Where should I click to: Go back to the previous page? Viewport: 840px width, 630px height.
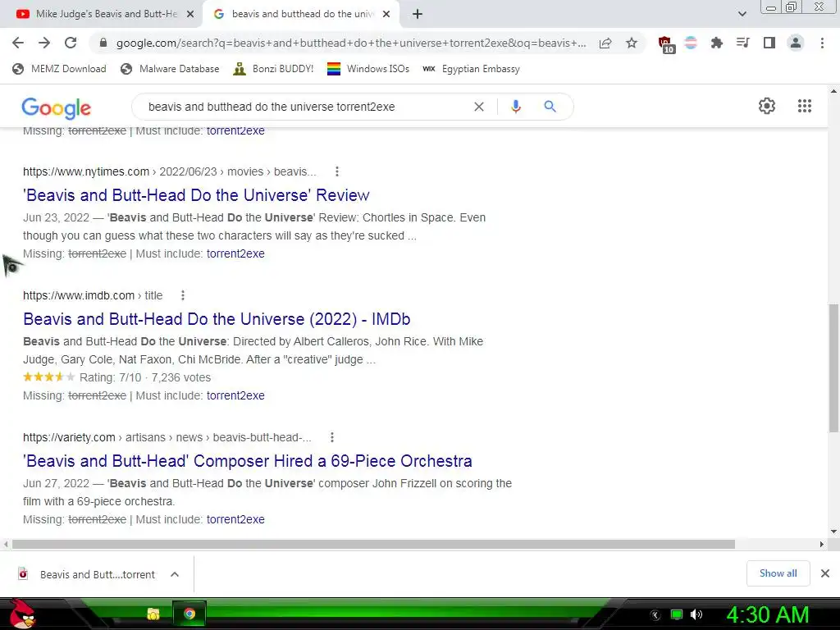[x=18, y=43]
